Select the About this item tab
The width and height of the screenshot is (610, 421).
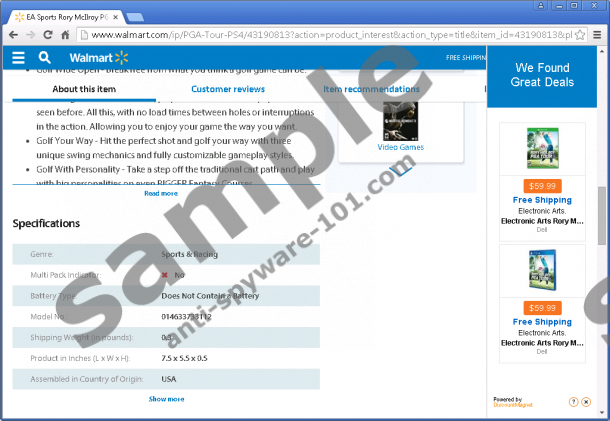[x=84, y=89]
